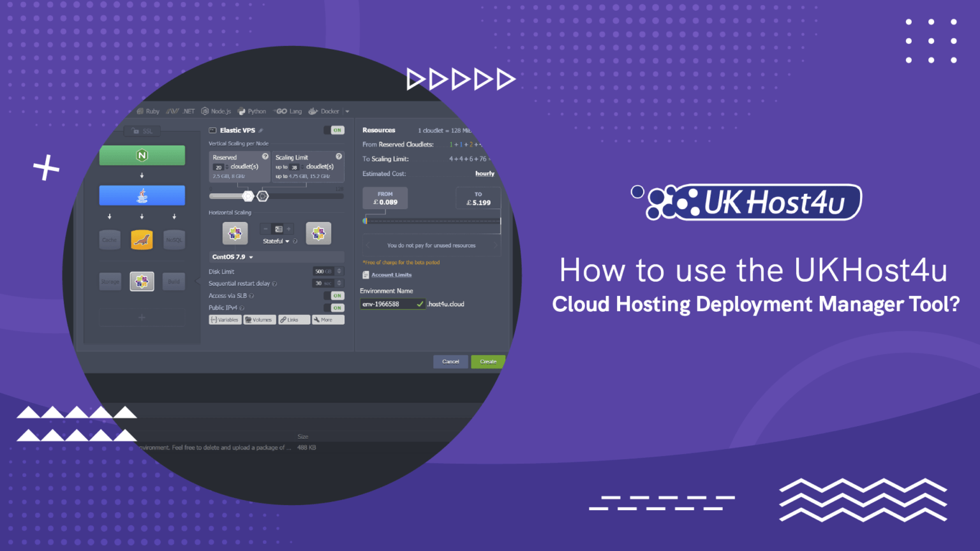The height and width of the screenshot is (551, 980).
Task: Open help for Reserved cloudlets
Action: 265,156
